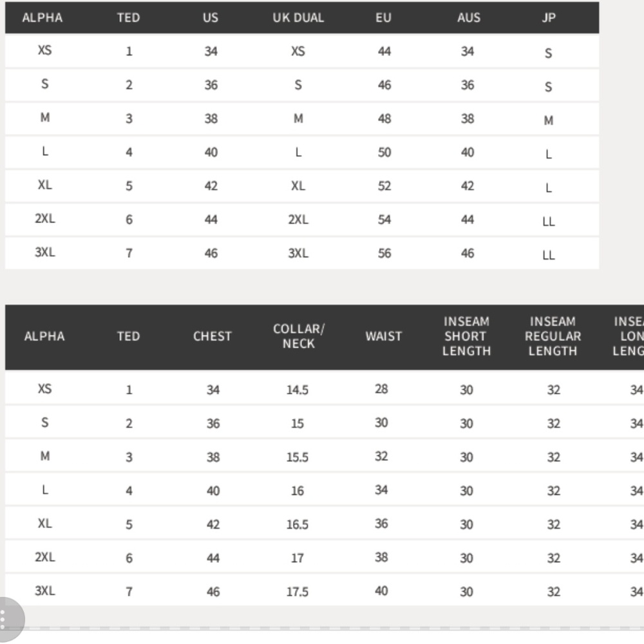Viewport: 644px width, 644px height.
Task: Select the COLLAR/NECK column header
Action: pyautogui.click(x=298, y=336)
